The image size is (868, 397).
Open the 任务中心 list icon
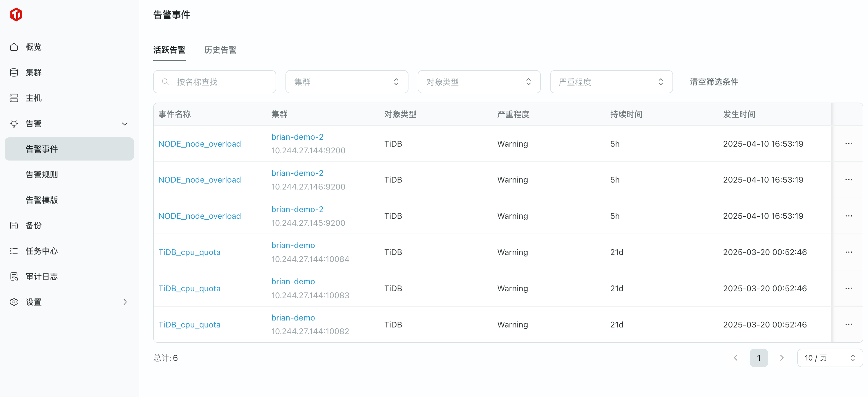click(x=14, y=251)
